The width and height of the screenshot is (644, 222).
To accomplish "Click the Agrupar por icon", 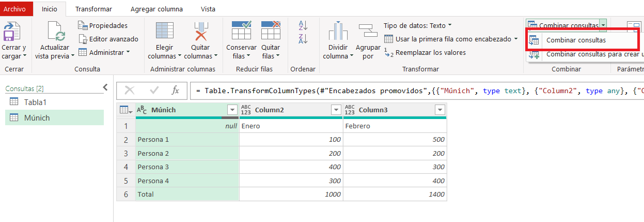I will pos(368,32).
